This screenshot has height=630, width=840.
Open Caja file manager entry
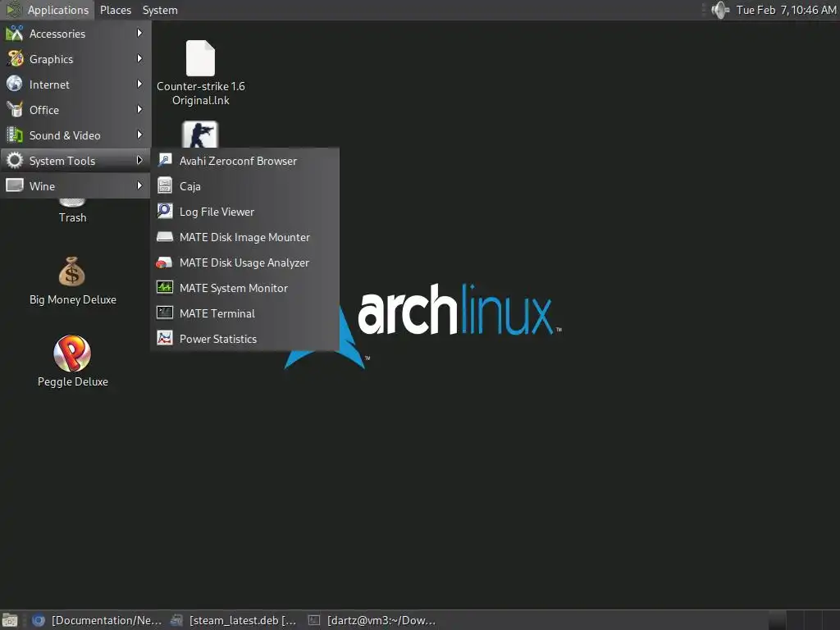(245, 186)
